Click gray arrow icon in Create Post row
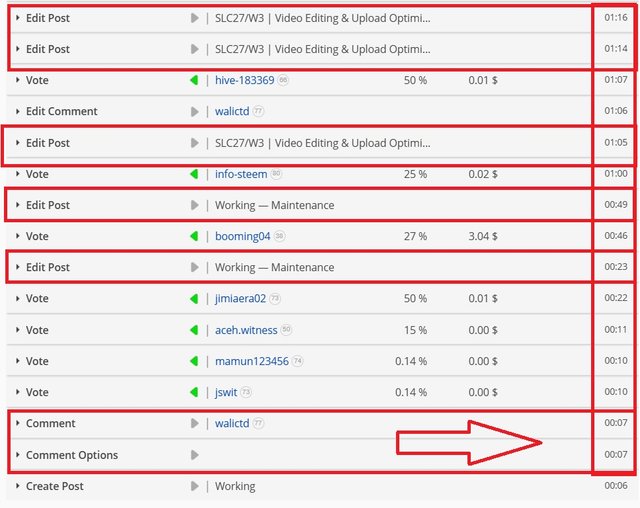Viewport: 640px width, 508px height. [x=194, y=486]
